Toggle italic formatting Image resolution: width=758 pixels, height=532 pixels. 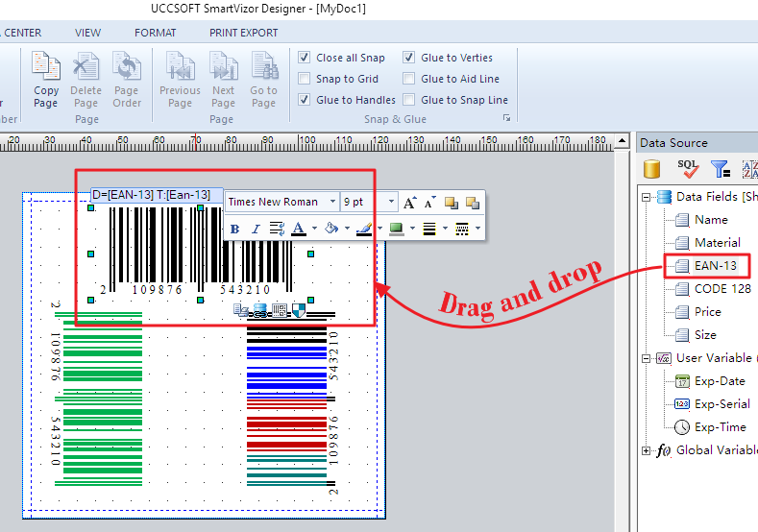[x=256, y=229]
